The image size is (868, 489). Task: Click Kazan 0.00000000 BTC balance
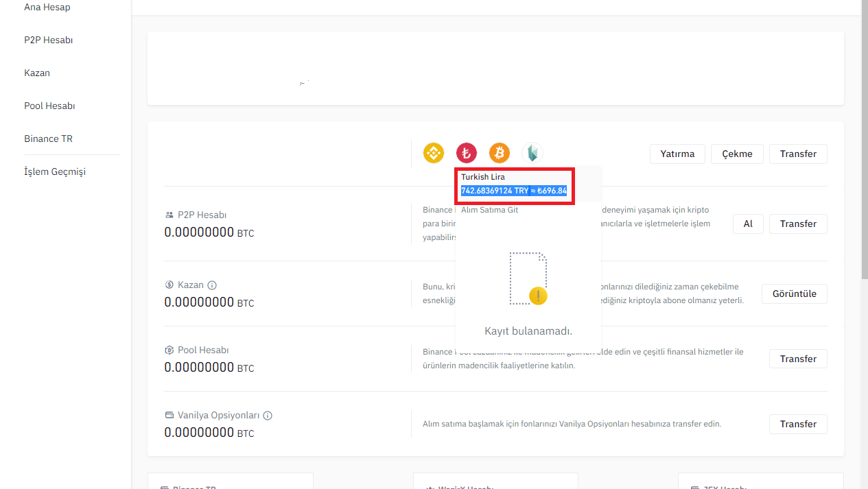pos(209,302)
